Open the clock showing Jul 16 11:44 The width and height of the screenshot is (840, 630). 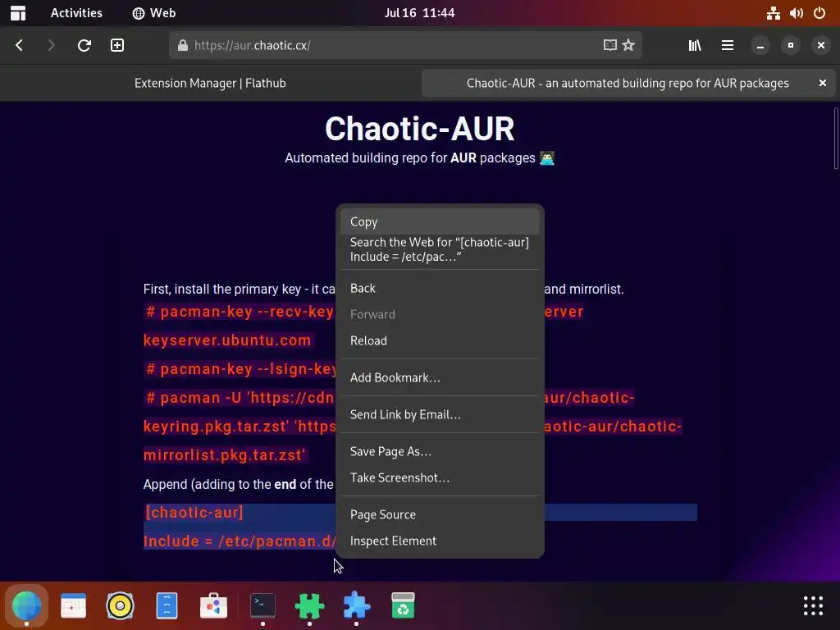pos(419,13)
